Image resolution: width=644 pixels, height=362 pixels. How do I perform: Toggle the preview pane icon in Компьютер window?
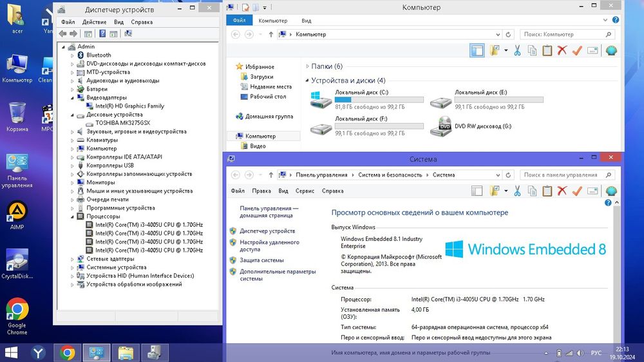(477, 50)
